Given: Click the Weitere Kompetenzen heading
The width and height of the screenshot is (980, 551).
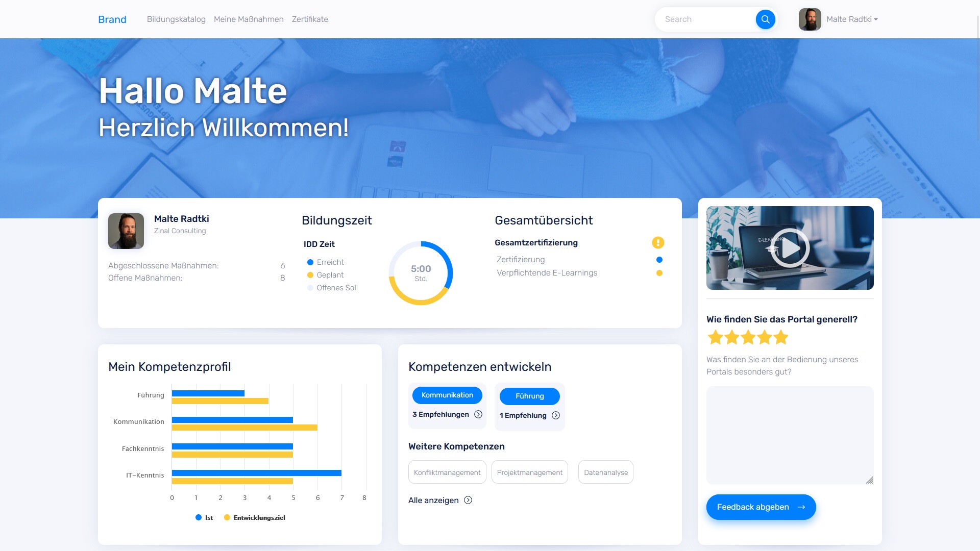Looking at the screenshot, I should [456, 446].
